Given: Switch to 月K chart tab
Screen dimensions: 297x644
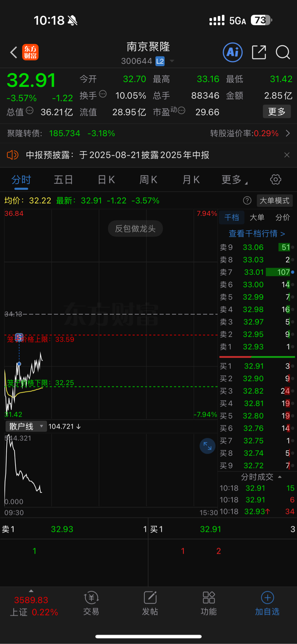Looking at the screenshot, I should 191,180.
